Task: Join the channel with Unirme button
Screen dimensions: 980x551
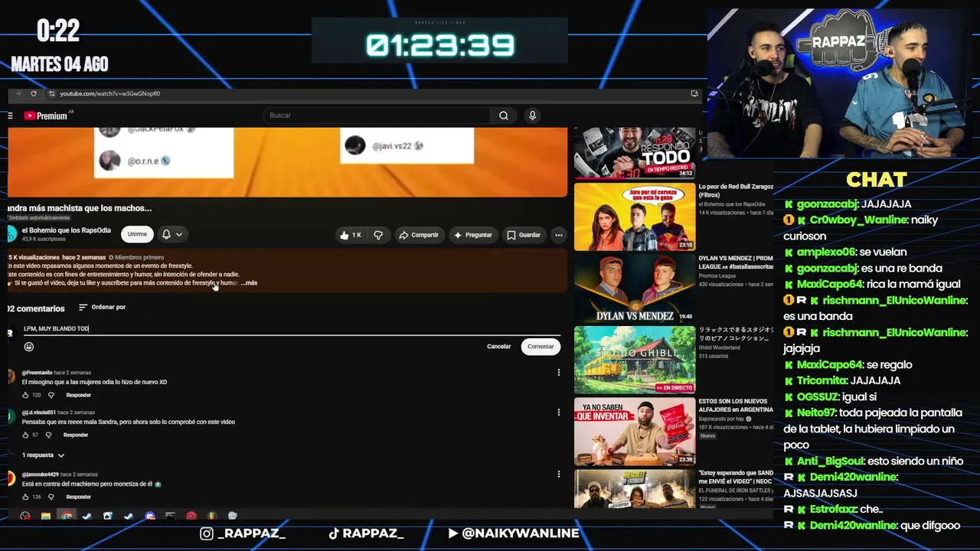Action: coord(137,234)
